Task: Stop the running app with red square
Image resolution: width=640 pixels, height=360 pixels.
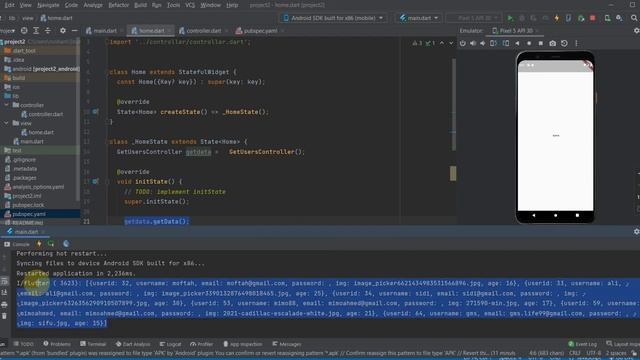Action: pos(593,18)
